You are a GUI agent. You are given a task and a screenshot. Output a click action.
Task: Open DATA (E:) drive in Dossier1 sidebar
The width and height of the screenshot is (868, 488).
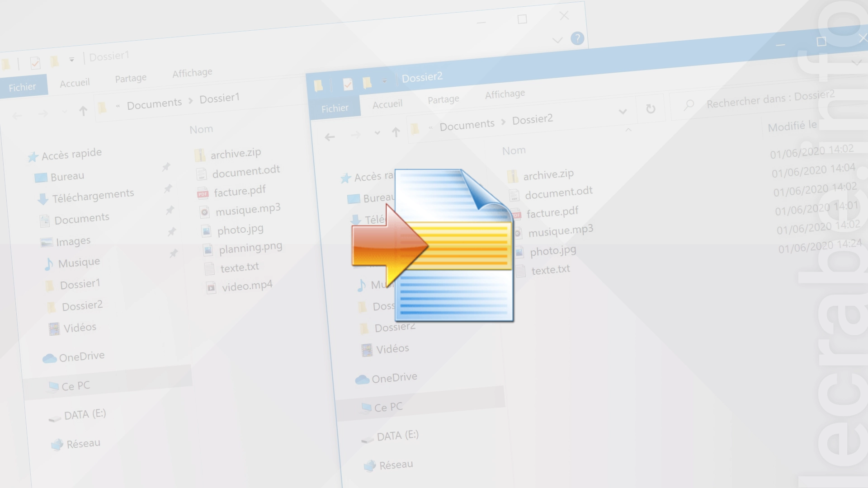pos(85,414)
